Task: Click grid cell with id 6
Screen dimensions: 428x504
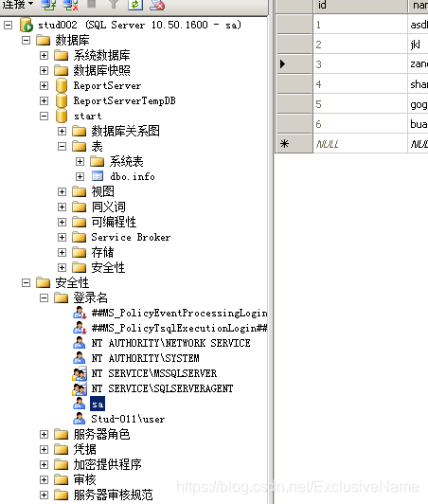Action: coord(360,124)
